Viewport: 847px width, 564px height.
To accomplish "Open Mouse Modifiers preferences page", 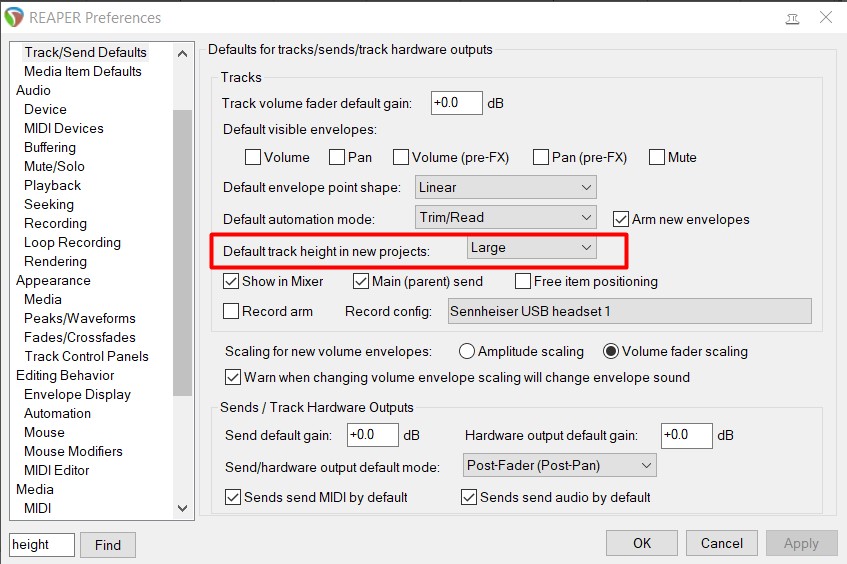I will (x=73, y=451).
